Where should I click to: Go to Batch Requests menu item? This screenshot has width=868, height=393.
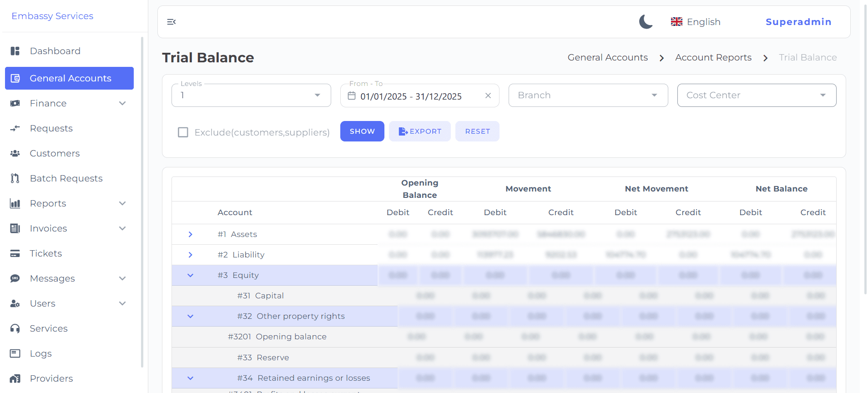point(69,178)
